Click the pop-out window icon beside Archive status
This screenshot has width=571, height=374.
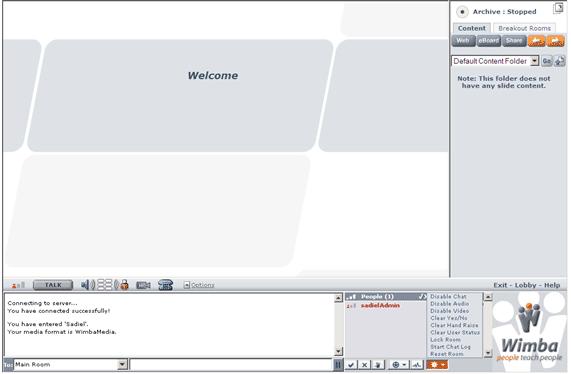[x=558, y=8]
